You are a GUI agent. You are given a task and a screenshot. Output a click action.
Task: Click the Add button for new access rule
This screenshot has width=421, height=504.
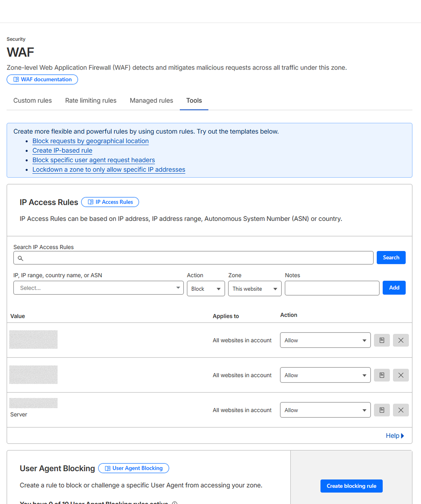click(x=394, y=288)
